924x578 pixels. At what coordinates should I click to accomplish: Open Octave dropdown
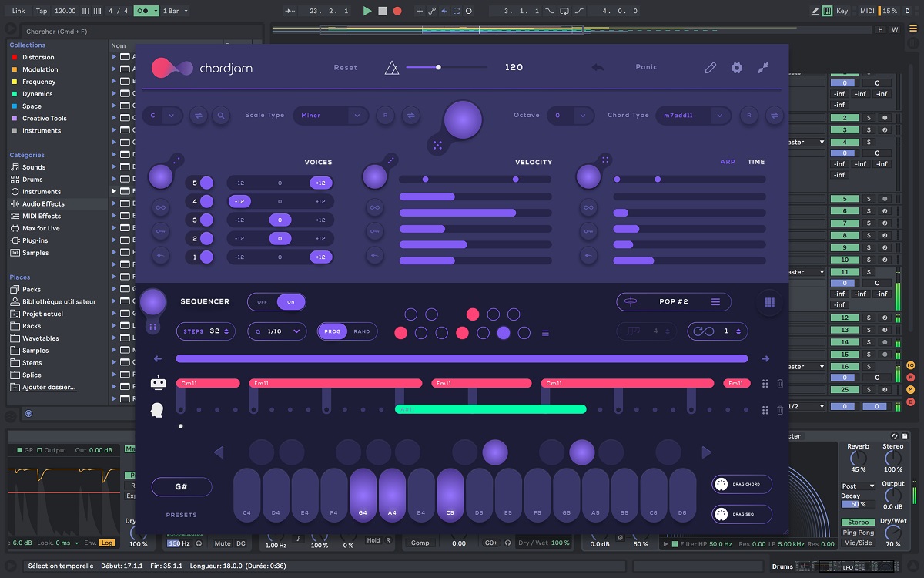(x=571, y=116)
